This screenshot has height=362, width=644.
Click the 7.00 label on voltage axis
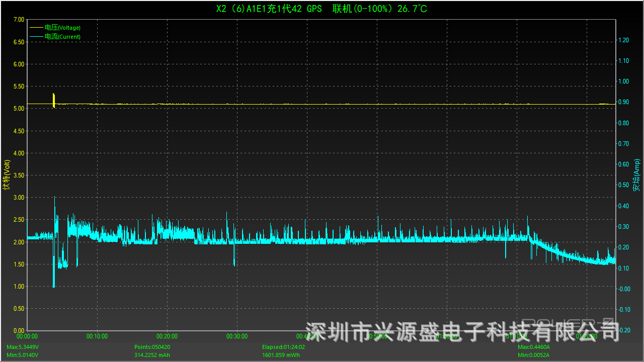[x=18, y=20]
